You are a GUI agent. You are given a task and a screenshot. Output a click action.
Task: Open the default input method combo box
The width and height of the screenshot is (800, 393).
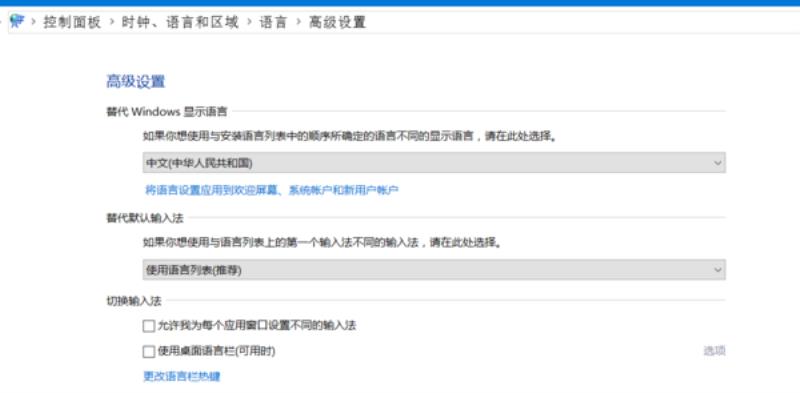(x=434, y=270)
